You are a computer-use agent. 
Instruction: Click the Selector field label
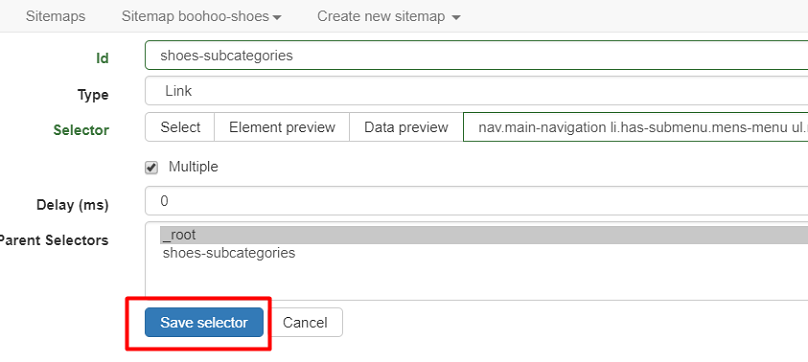click(x=81, y=130)
